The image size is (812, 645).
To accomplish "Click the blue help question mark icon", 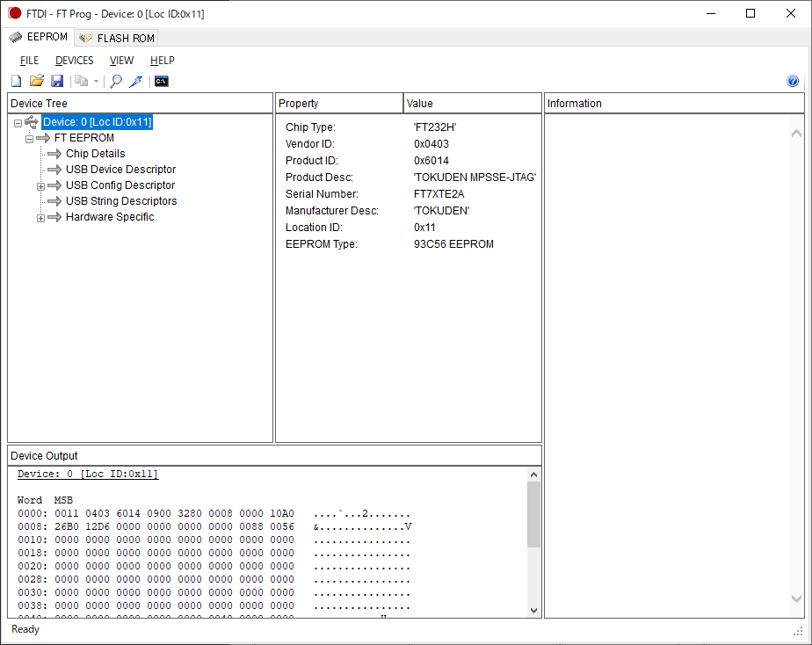I will click(x=793, y=82).
